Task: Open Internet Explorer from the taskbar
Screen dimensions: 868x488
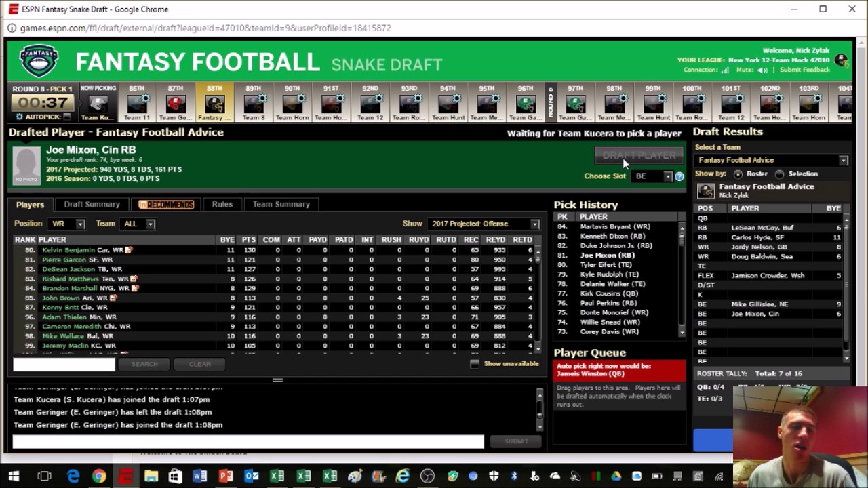Action: point(403,476)
